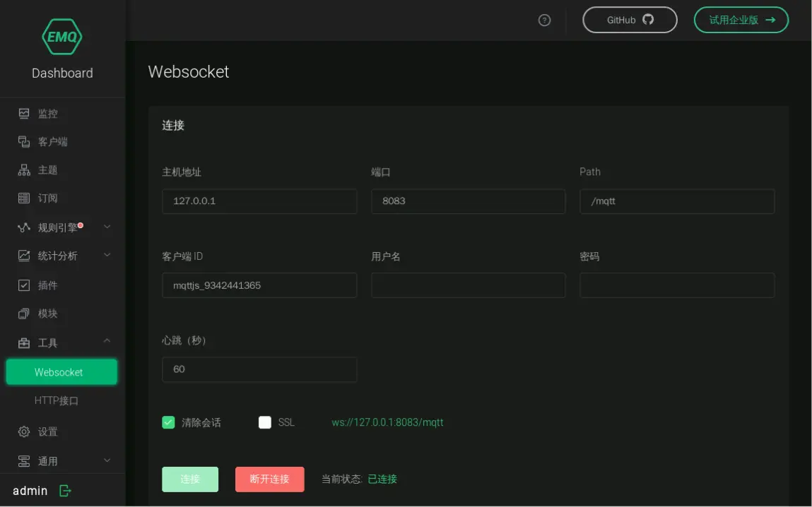Image resolution: width=812 pixels, height=507 pixels.
Task: Expand the 规则引擎 submenu arrow
Action: click(x=107, y=227)
